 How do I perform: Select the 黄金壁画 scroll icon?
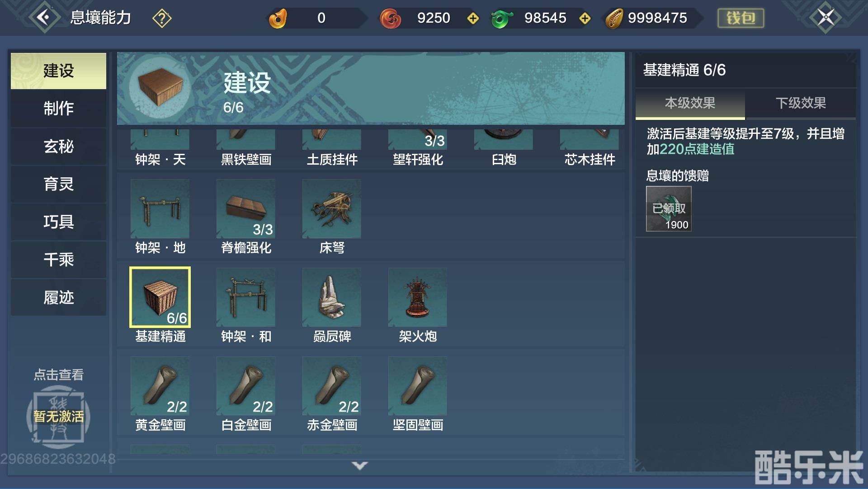(x=160, y=386)
